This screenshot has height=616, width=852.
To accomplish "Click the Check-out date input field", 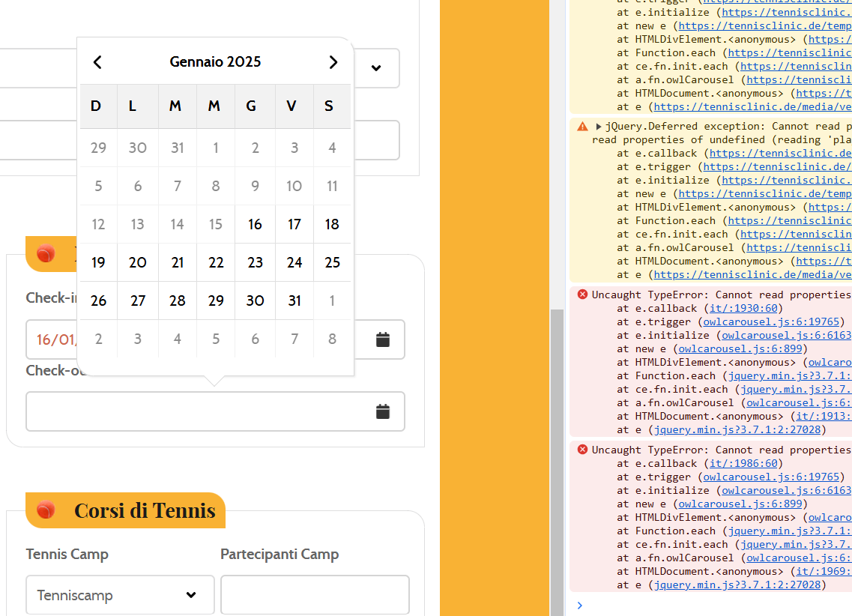I will pos(215,411).
